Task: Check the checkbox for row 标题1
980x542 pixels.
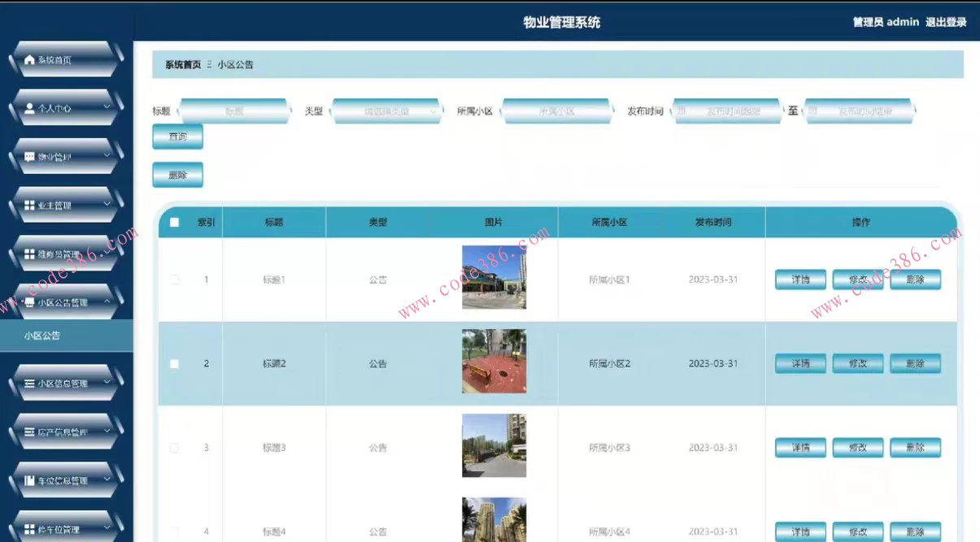Action: point(174,279)
